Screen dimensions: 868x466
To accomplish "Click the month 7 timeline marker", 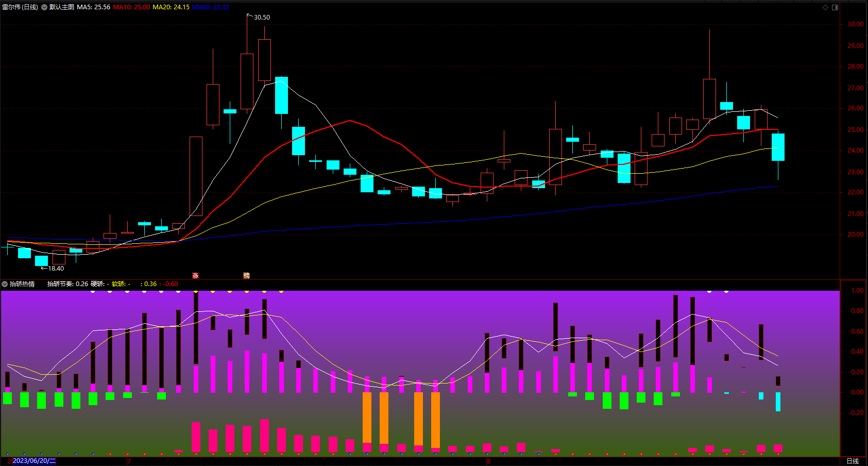I will coord(129,461).
